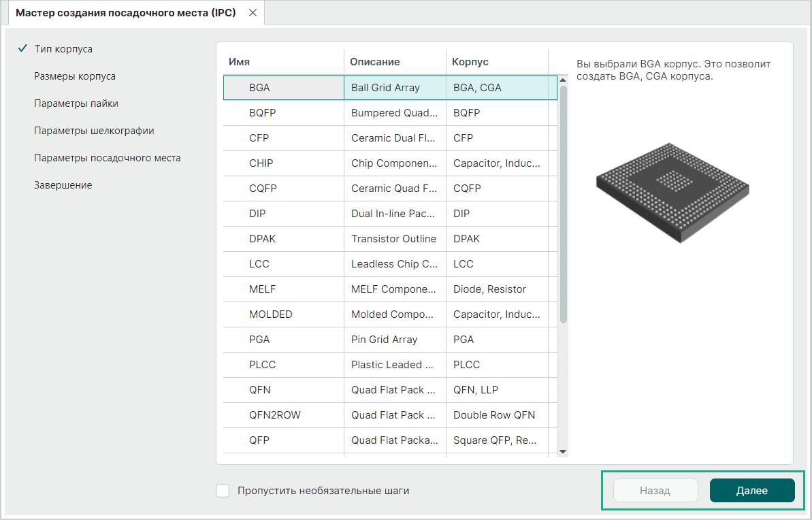
Task: Select the BQFP package row
Action: click(262, 113)
